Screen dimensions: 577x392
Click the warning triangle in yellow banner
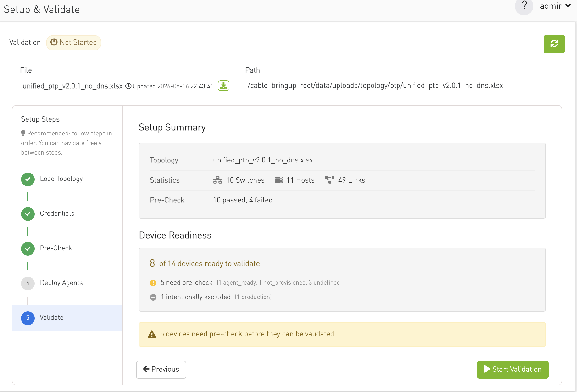(x=152, y=334)
